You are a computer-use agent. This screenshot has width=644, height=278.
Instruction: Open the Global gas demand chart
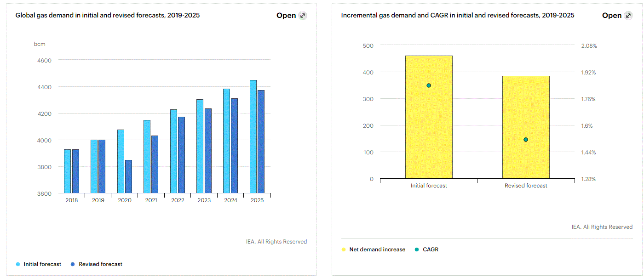(x=286, y=16)
